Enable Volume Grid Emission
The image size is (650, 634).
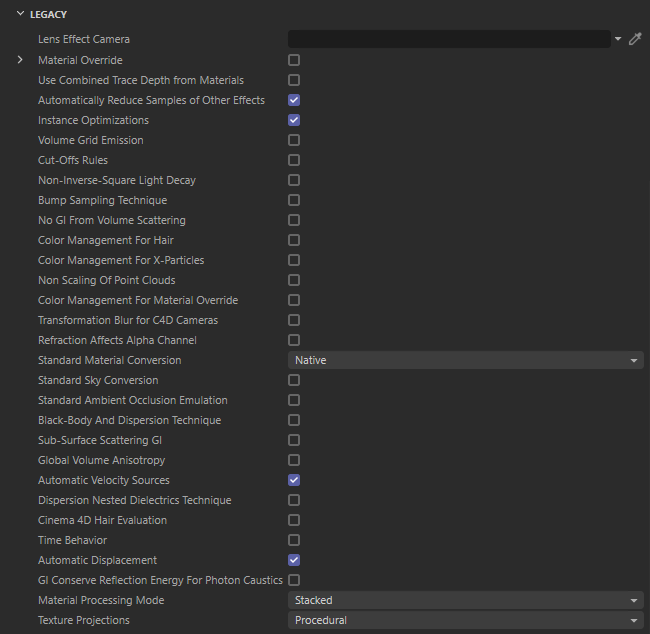click(294, 140)
